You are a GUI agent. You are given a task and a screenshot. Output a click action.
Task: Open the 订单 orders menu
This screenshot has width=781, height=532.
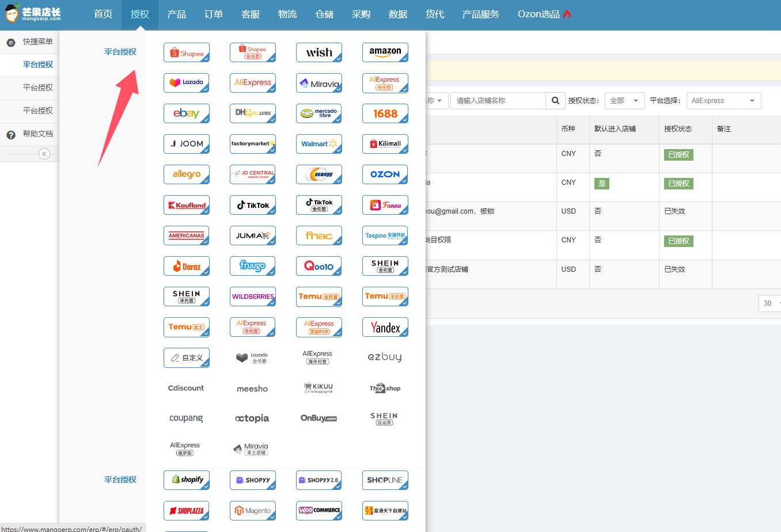[x=214, y=14]
